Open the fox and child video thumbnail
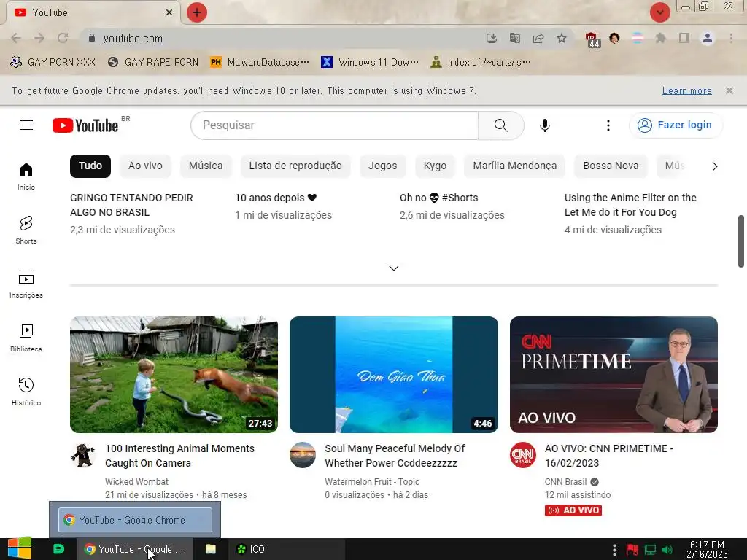 174,374
